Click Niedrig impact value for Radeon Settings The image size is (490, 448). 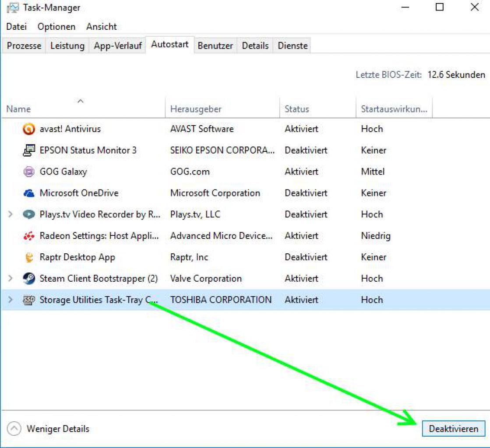[x=376, y=236]
